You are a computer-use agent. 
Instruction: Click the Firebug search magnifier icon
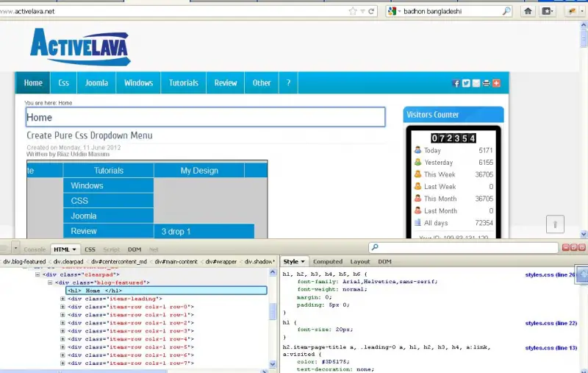click(375, 247)
